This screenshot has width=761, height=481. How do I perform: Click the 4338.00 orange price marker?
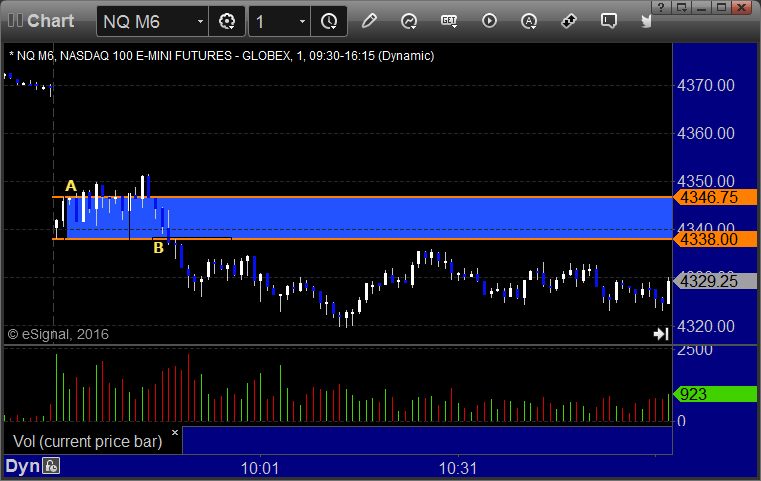pos(714,239)
